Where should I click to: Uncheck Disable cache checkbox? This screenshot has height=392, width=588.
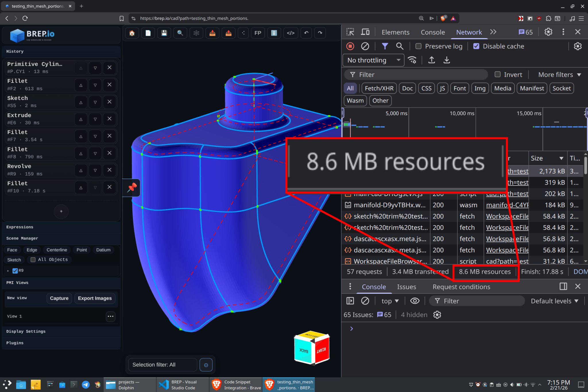pos(476,46)
